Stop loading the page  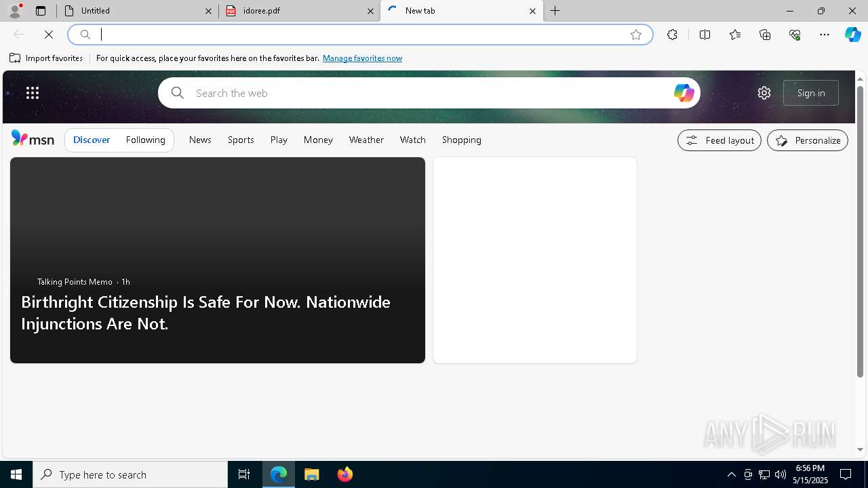coord(49,35)
